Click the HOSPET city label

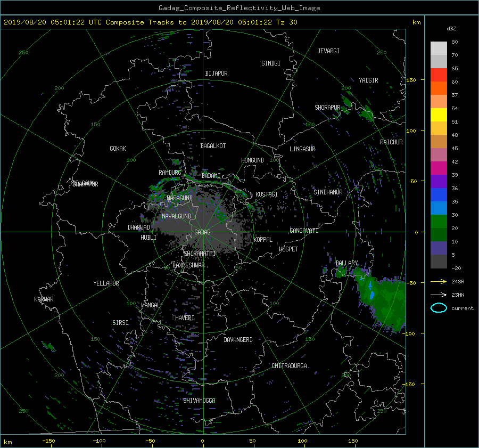tap(288, 249)
